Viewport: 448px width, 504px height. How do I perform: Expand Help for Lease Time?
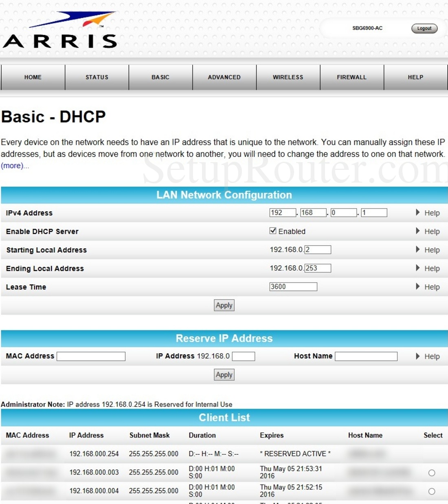(428, 287)
